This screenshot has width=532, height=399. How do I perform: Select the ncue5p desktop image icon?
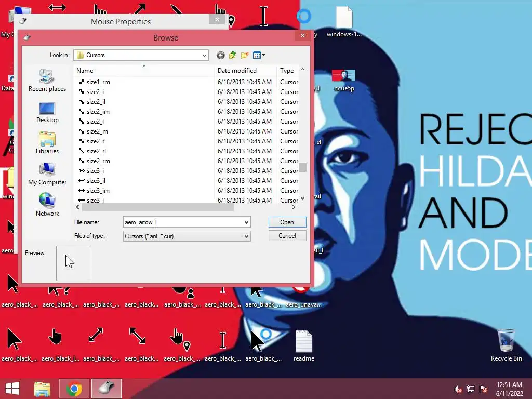[344, 80]
